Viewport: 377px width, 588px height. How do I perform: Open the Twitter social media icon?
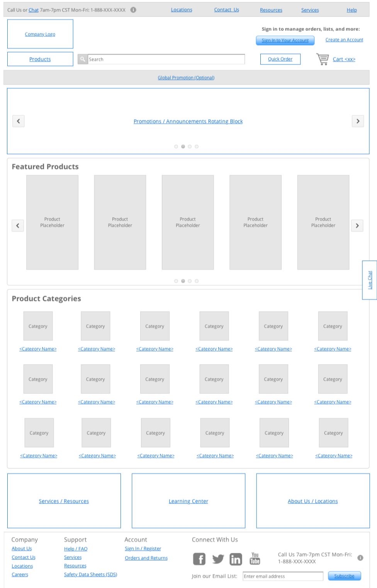click(x=218, y=559)
